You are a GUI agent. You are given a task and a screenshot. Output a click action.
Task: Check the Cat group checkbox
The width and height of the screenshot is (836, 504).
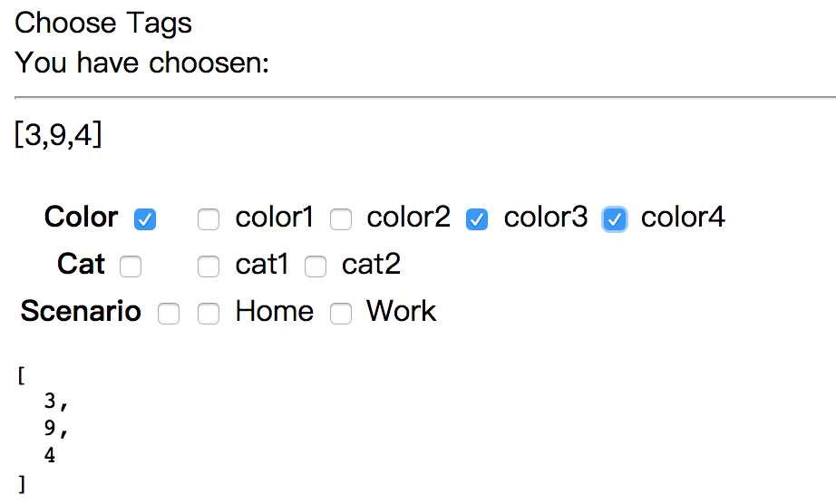[x=131, y=267]
